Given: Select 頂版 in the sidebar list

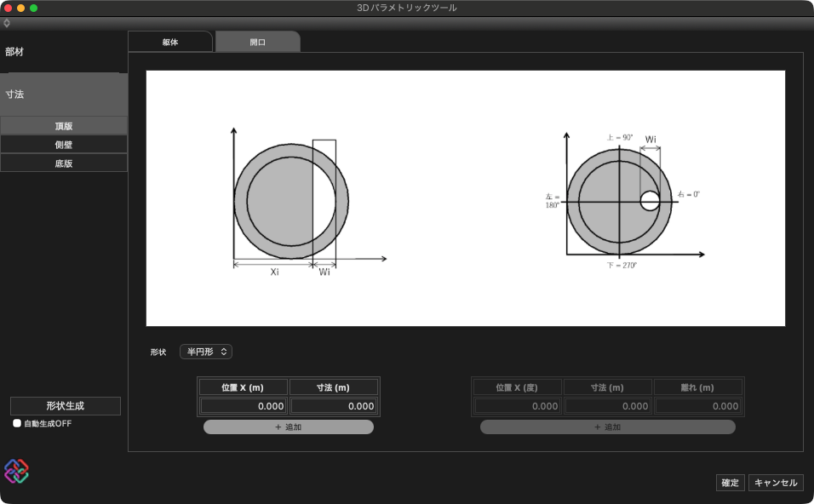Looking at the screenshot, I should coord(64,126).
